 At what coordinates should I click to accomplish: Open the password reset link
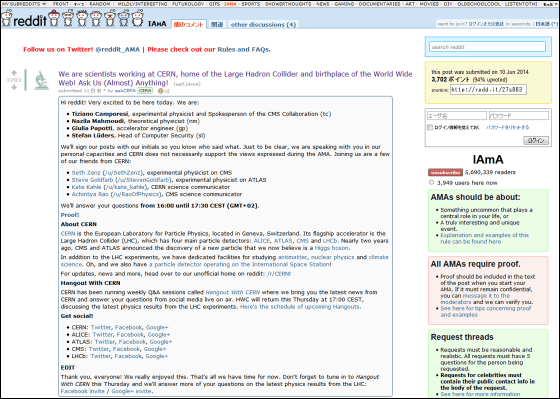pyautogui.click(x=508, y=128)
